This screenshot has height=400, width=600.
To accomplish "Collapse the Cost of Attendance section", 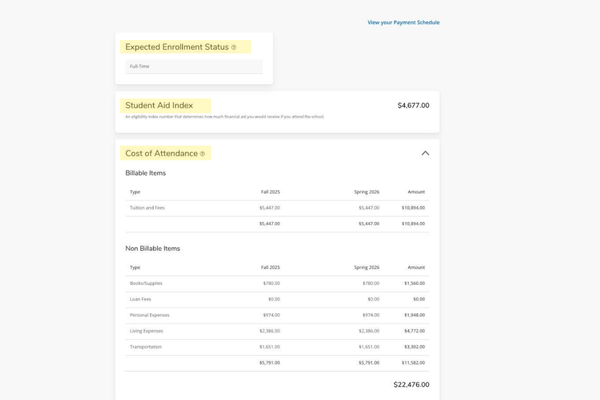I will 425,153.
